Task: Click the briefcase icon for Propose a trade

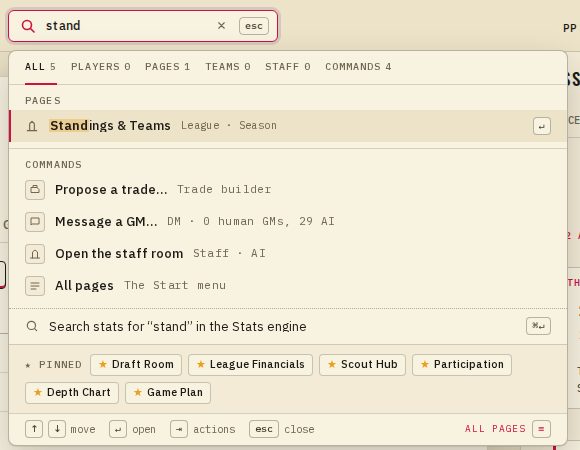Action: [35, 190]
